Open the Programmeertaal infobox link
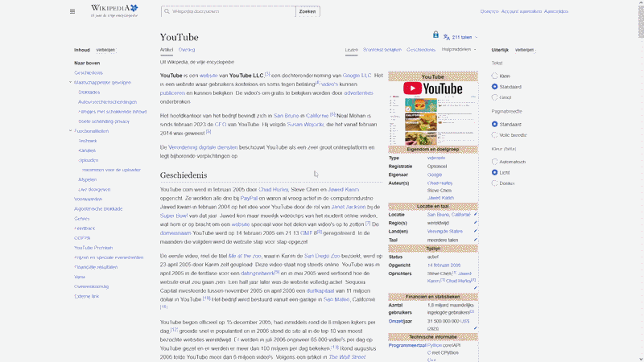Viewport: 644px width, 362px height. [x=407, y=346]
